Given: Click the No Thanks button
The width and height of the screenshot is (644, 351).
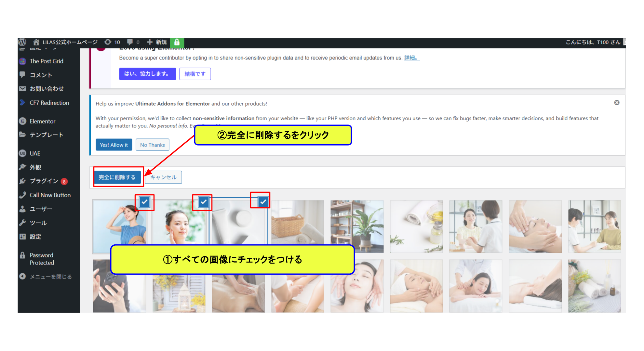Looking at the screenshot, I should 153,145.
